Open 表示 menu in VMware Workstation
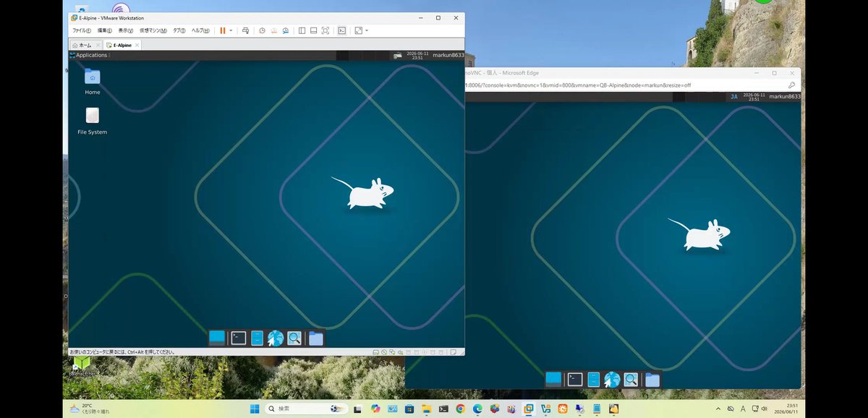This screenshot has width=868, height=418. pos(126,30)
